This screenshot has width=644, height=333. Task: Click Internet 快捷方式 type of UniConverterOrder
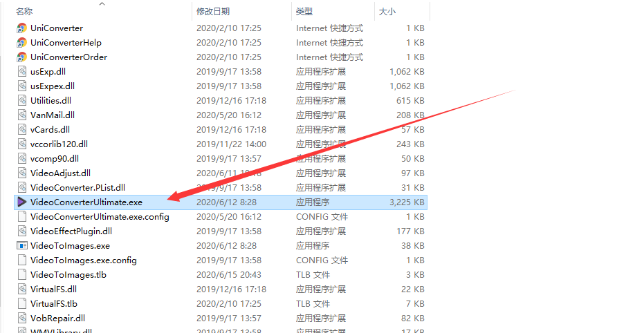point(329,57)
